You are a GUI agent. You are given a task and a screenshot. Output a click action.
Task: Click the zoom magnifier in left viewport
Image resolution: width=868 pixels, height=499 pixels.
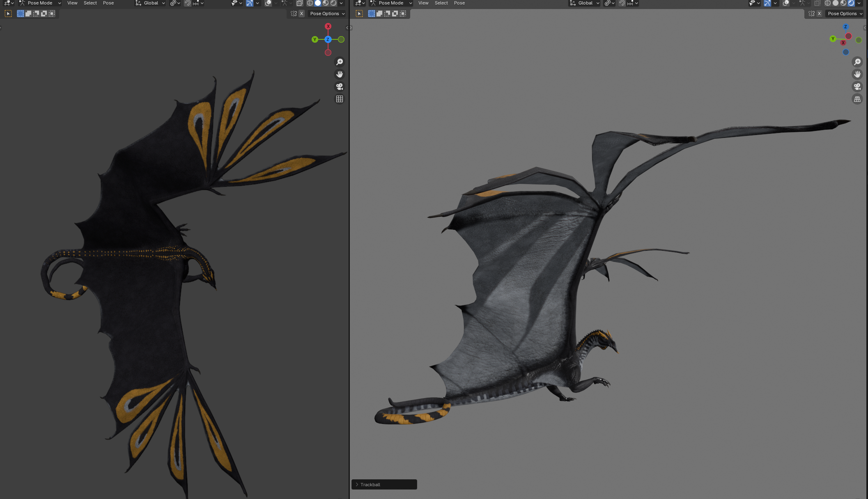[x=340, y=62]
